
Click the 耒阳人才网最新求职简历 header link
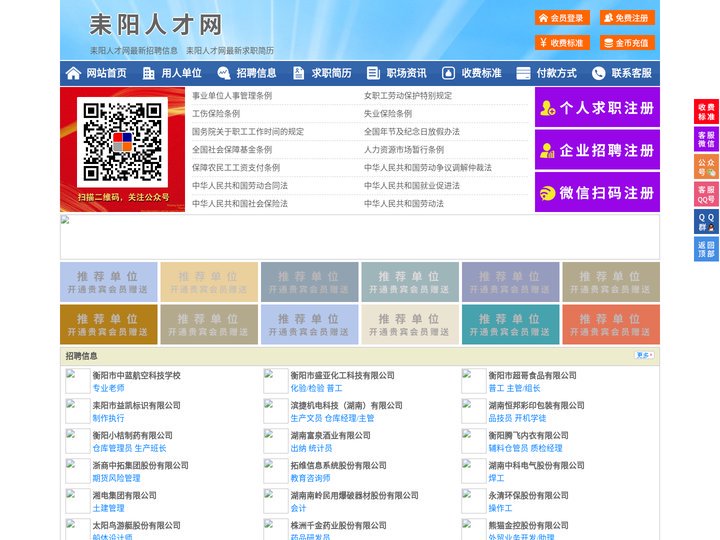click(x=230, y=51)
